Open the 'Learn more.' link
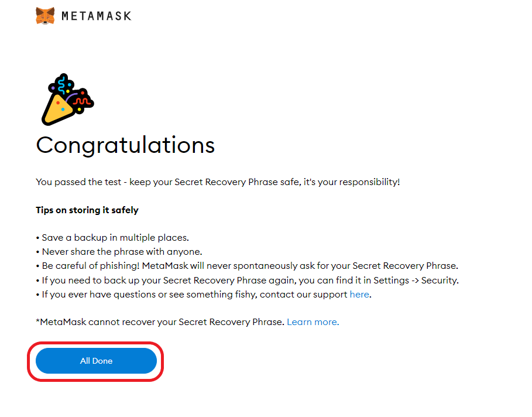532x417 pixels. (x=313, y=322)
